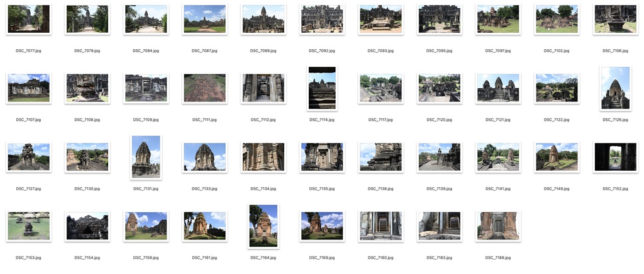The image size is (644, 274).
Task: Click the file name DSC_7077.jpg
Action: (x=29, y=50)
